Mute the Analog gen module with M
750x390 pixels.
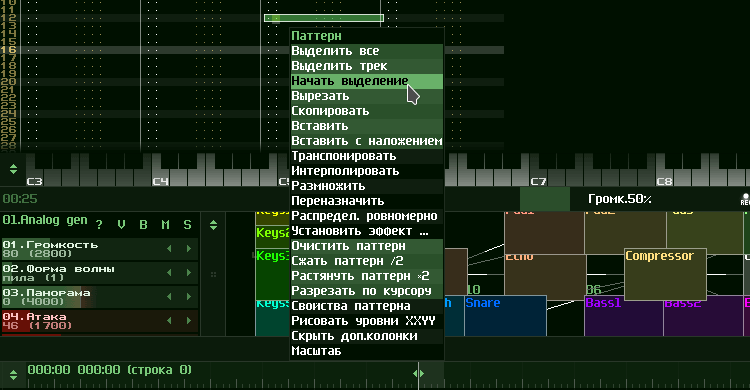click(165, 225)
